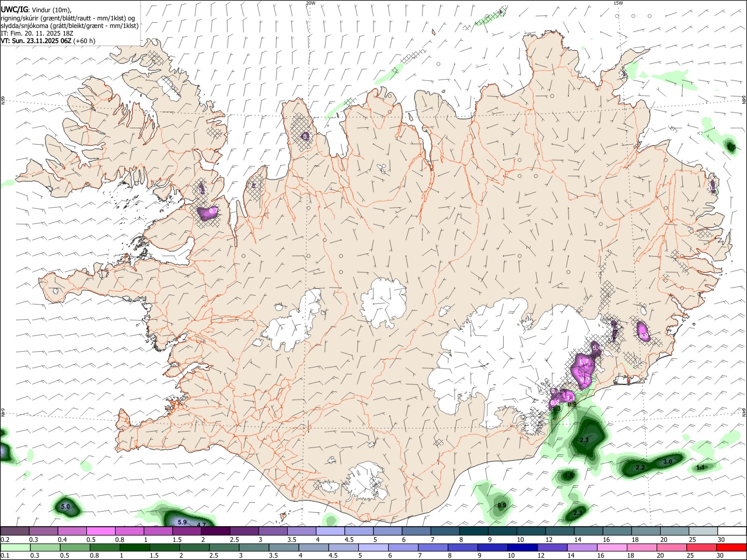This screenshot has width=747, height=560.
Task: Click the rainfall value '2.2' next to the 3.0 cell
Action: (x=640, y=467)
